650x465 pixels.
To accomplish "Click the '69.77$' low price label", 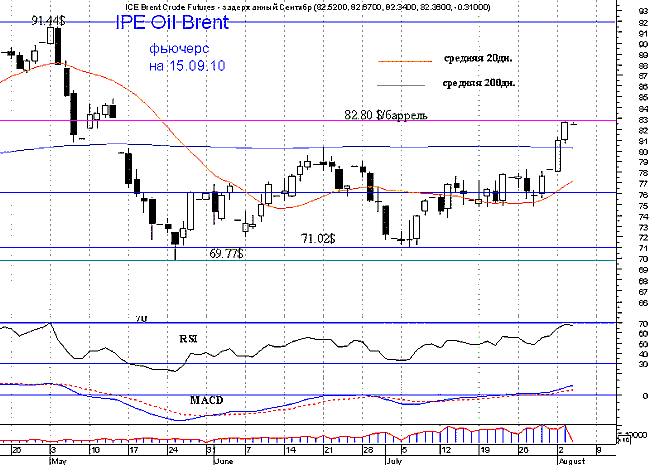I will [226, 253].
